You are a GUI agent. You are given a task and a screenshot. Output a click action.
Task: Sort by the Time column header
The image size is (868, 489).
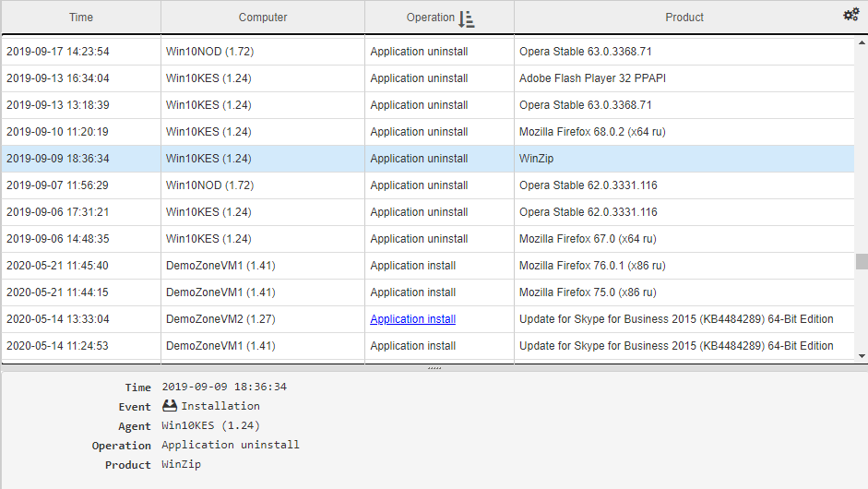(x=81, y=18)
